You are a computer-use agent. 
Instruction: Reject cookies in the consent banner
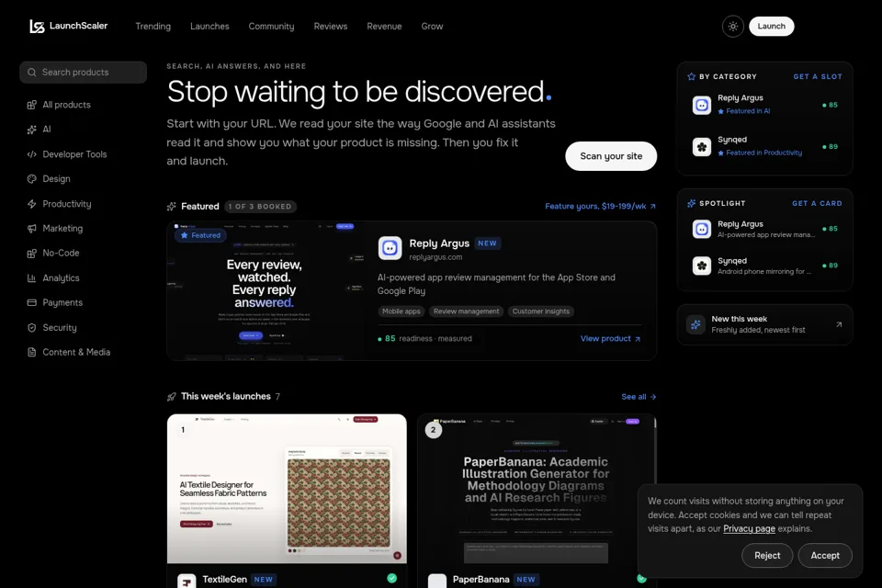point(767,555)
